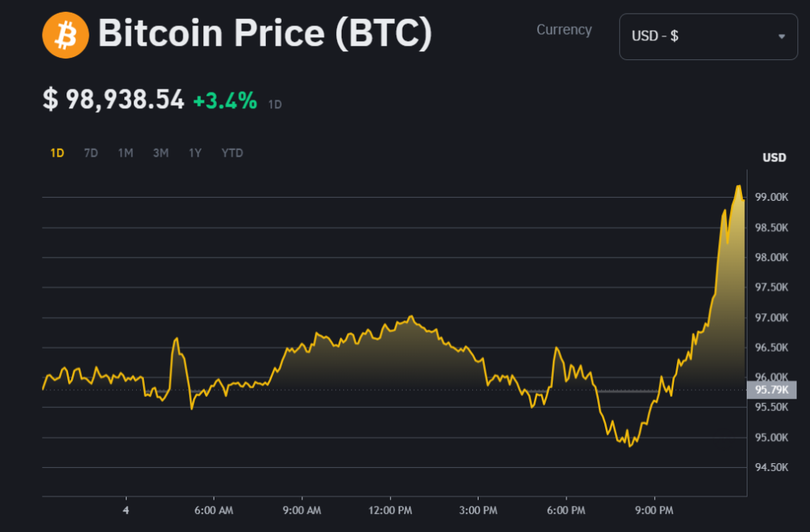
Task: Select the 1D timeframe
Action: point(57,153)
